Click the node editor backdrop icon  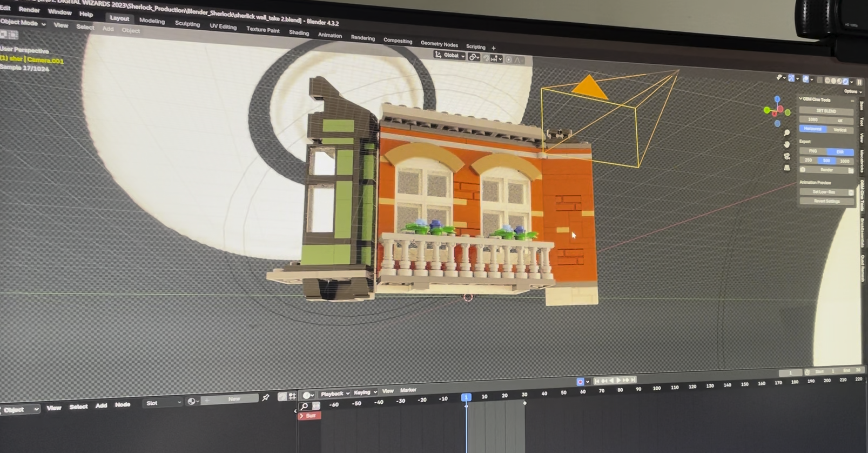point(282,397)
